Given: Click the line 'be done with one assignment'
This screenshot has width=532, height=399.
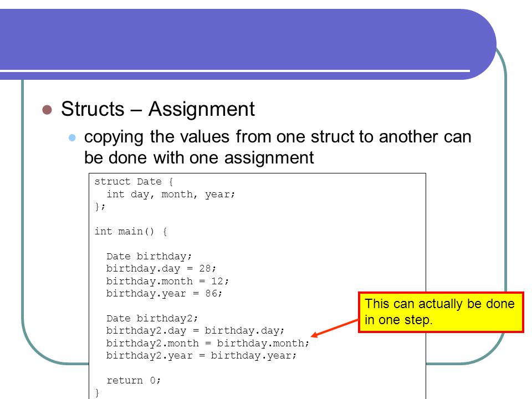Looking at the screenshot, I should [x=199, y=158].
